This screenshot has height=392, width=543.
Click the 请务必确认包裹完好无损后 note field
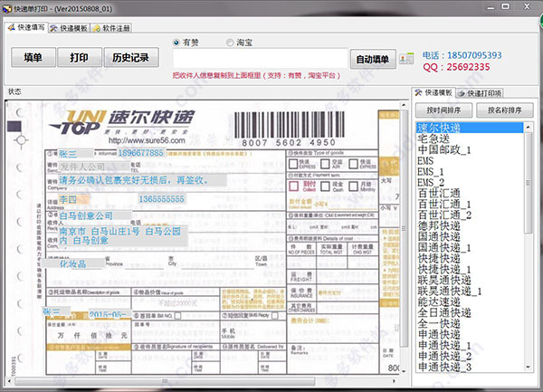(x=142, y=180)
